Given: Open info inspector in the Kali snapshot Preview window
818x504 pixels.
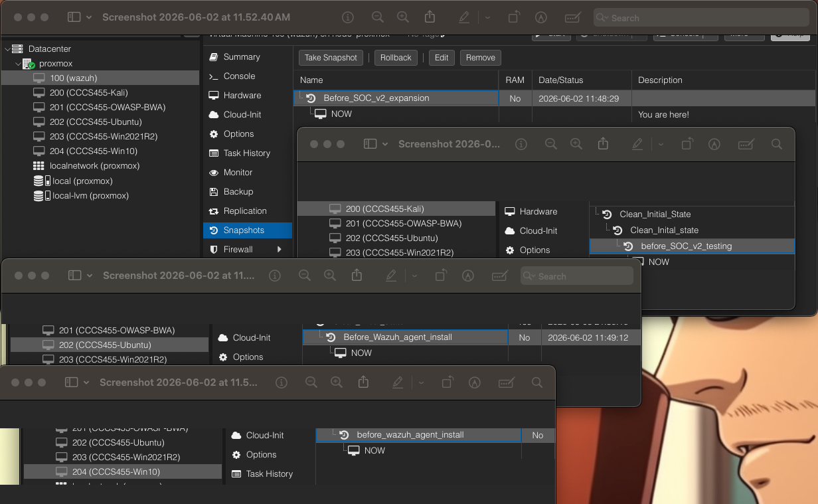Looking at the screenshot, I should coord(521,144).
